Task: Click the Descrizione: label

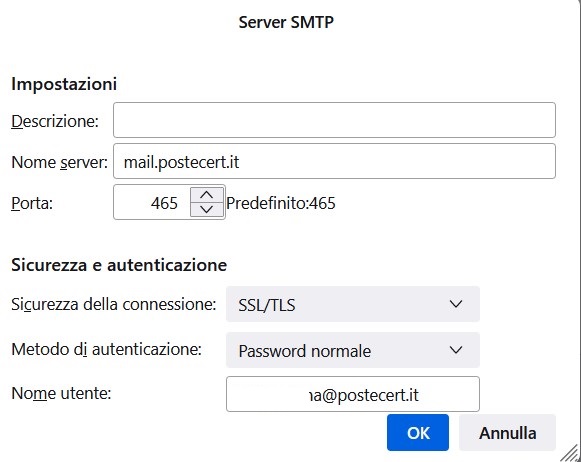Action: [55, 121]
